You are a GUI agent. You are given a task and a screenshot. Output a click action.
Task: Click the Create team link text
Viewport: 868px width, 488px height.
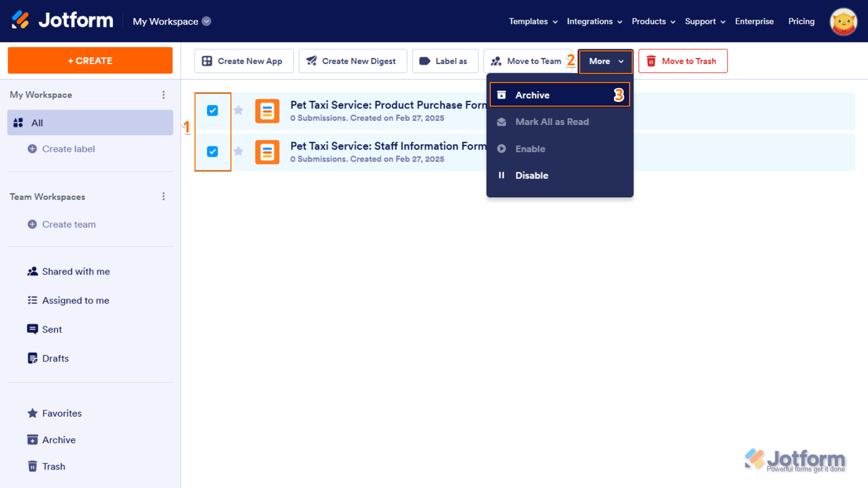coord(69,225)
